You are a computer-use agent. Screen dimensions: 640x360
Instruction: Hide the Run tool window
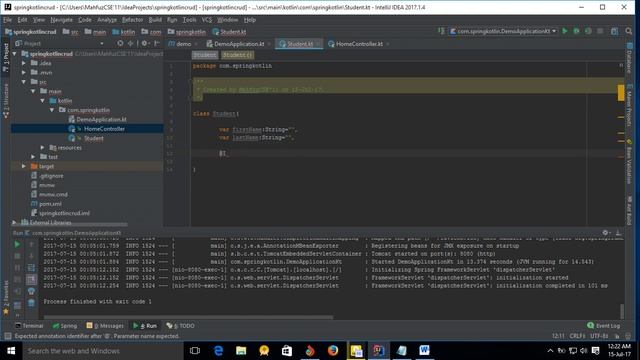point(618,233)
